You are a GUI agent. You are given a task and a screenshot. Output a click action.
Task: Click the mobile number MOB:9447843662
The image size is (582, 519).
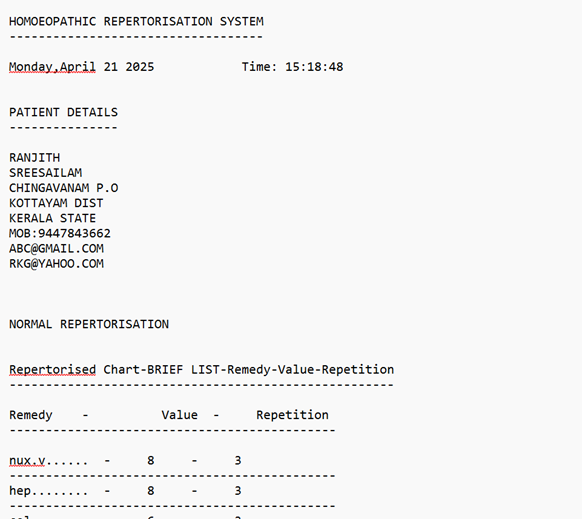pyautogui.click(x=60, y=234)
